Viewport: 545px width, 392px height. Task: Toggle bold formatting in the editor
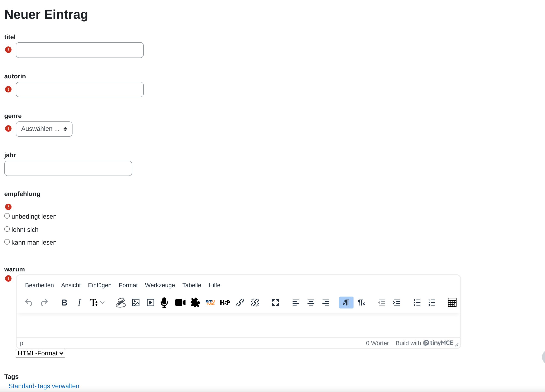click(64, 303)
